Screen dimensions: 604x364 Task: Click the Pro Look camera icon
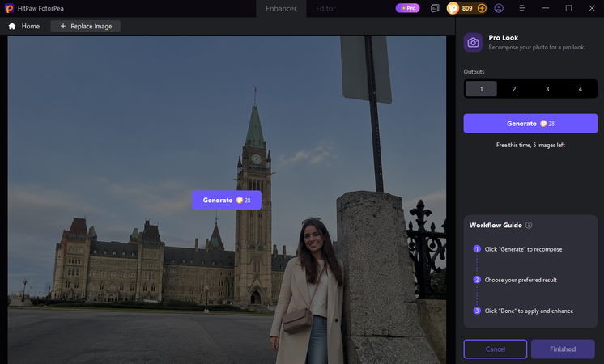click(x=473, y=42)
